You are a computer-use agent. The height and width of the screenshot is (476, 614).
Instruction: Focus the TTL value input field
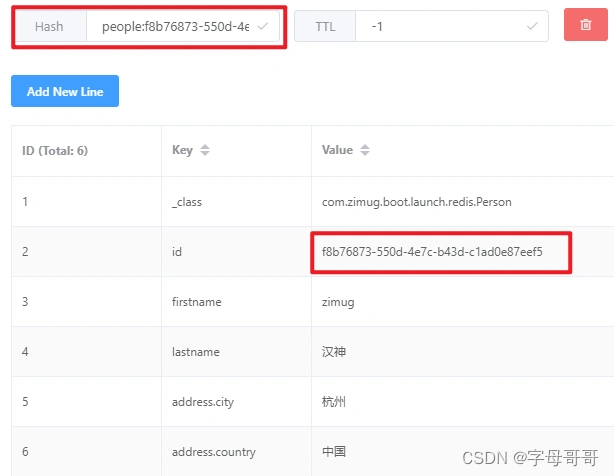pos(440,27)
